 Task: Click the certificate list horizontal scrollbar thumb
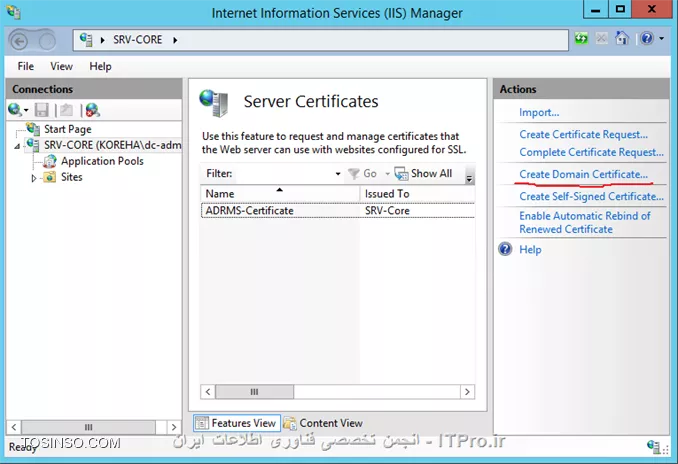click(254, 392)
